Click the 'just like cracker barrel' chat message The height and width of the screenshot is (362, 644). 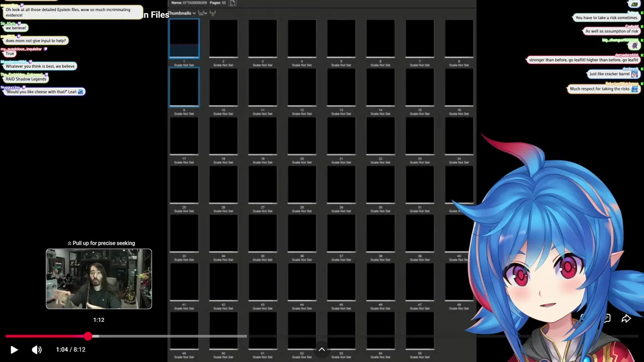(614, 74)
